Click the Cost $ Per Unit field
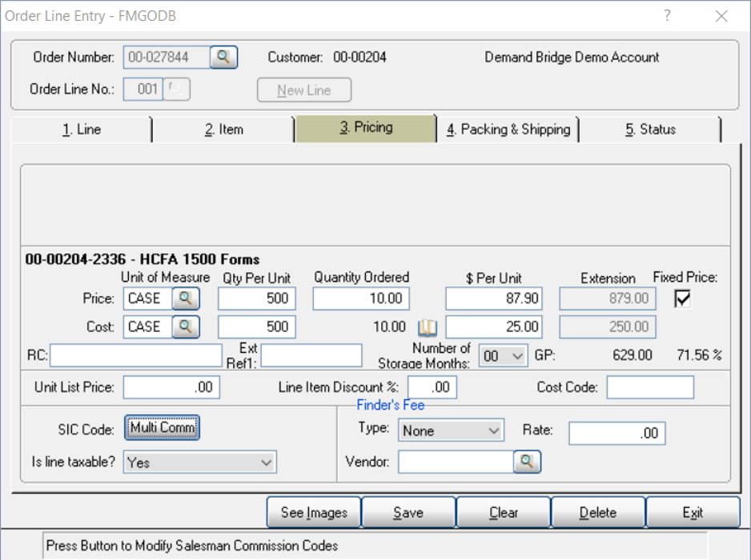This screenshot has height=560, width=751. pos(494,327)
